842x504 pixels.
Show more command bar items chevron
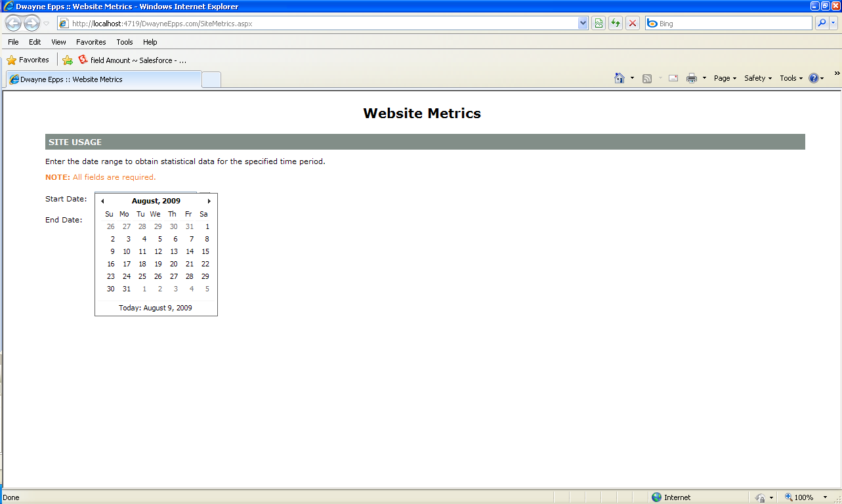coord(837,73)
